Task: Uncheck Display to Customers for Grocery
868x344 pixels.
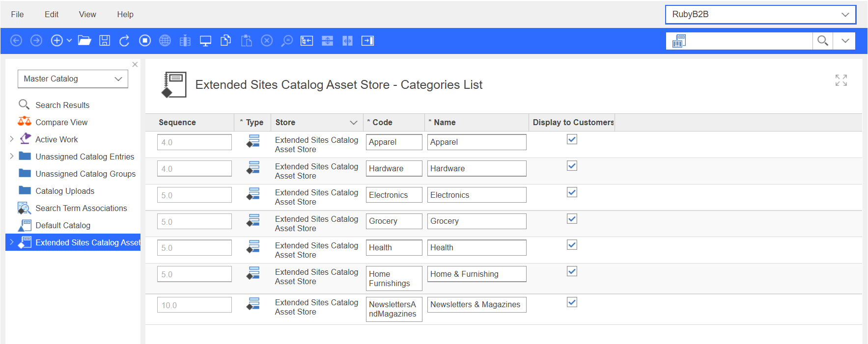Action: pyautogui.click(x=572, y=219)
